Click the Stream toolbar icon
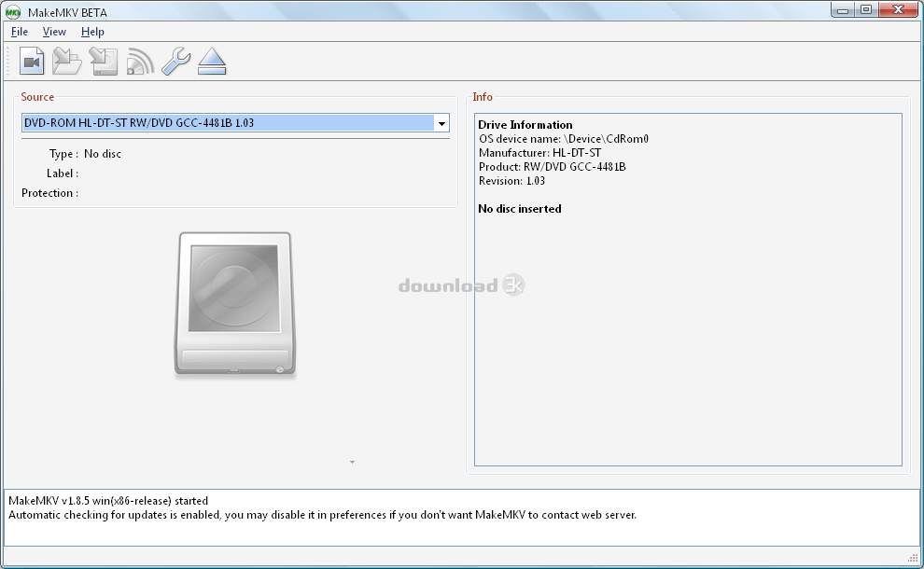 [x=140, y=62]
